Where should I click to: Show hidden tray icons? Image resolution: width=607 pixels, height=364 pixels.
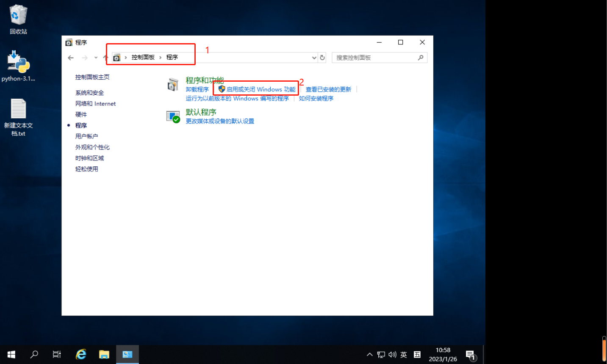[x=370, y=355]
